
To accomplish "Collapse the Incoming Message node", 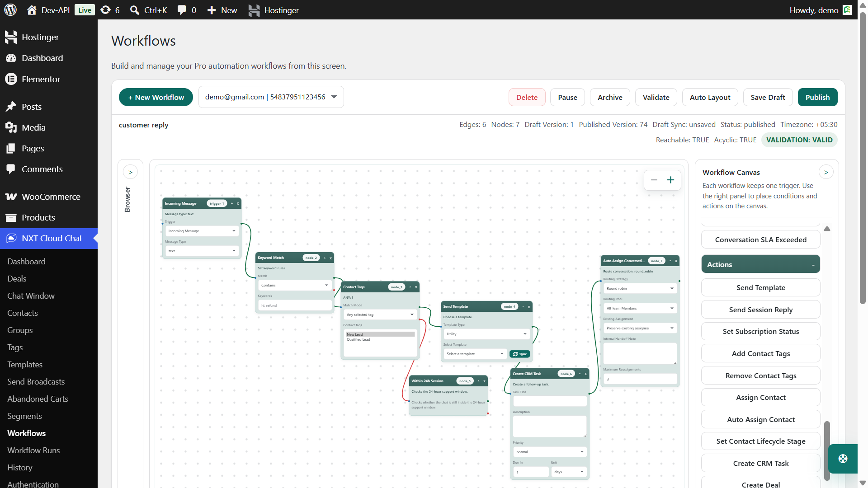I will [232, 204].
